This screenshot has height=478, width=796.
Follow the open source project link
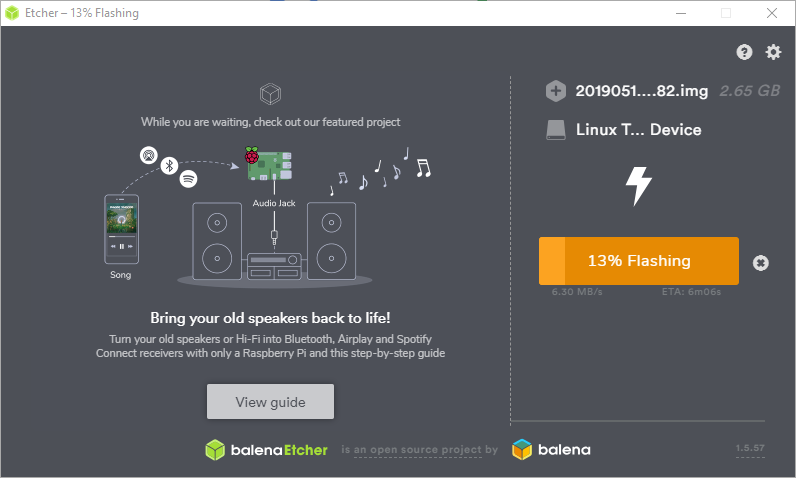pyautogui.click(x=418, y=450)
